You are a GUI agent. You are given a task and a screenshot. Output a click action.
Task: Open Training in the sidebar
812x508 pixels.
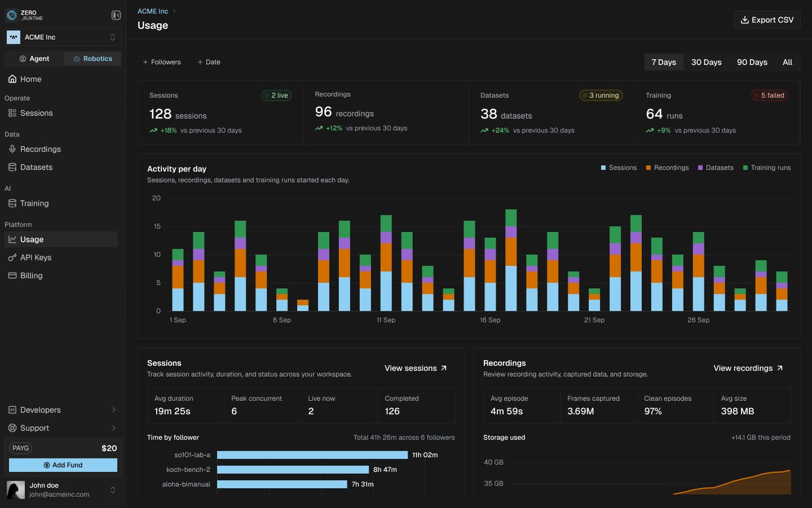pos(61,203)
